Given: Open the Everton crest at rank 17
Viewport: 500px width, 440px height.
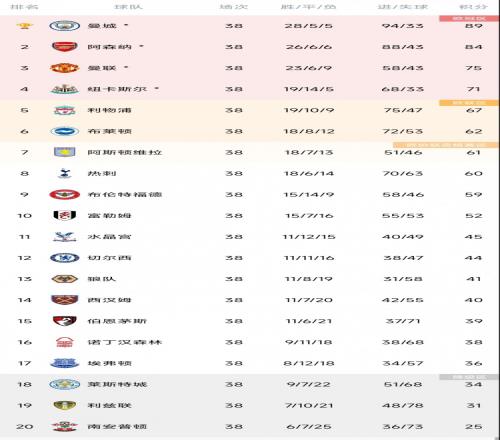Looking at the screenshot, I should click(64, 363).
